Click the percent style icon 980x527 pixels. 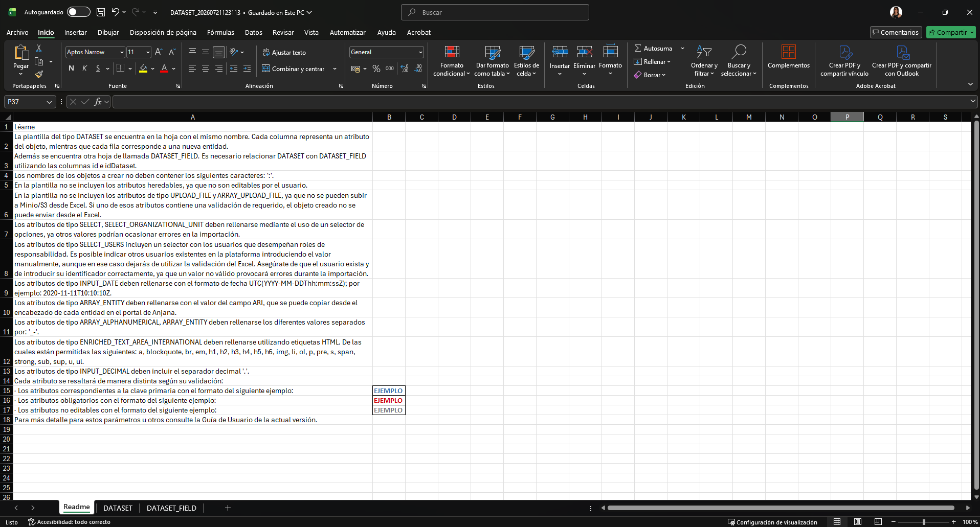pos(376,68)
